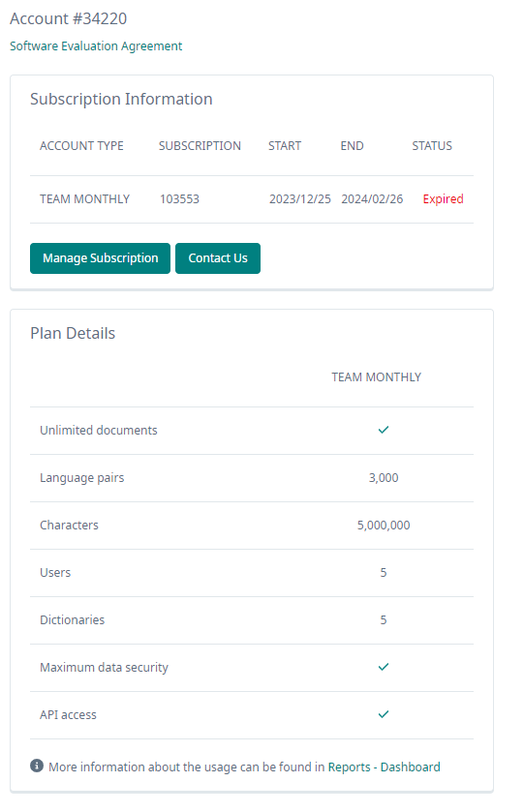This screenshot has height=812, width=524.
Task: Click the API access row label
Action: 68,715
